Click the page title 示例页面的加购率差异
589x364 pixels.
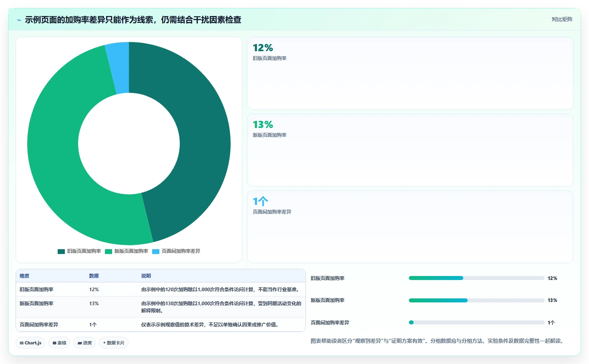click(x=133, y=20)
